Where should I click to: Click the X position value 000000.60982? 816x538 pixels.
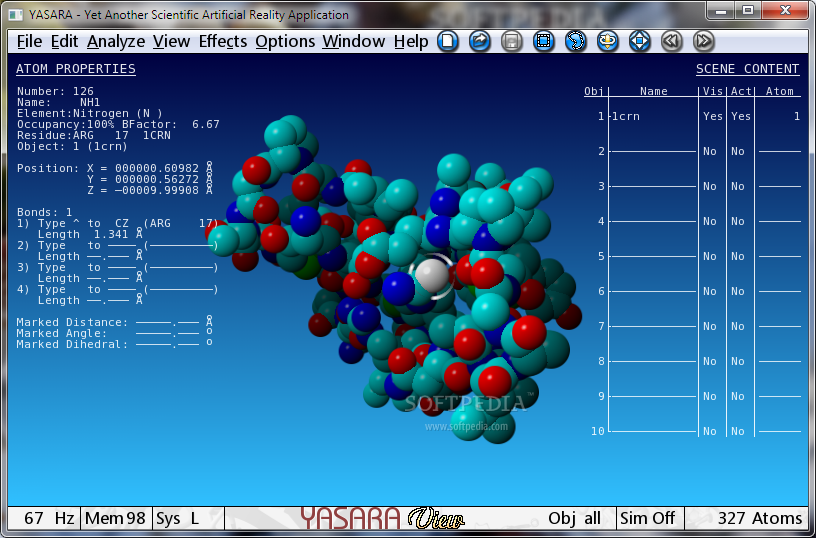tap(157, 168)
